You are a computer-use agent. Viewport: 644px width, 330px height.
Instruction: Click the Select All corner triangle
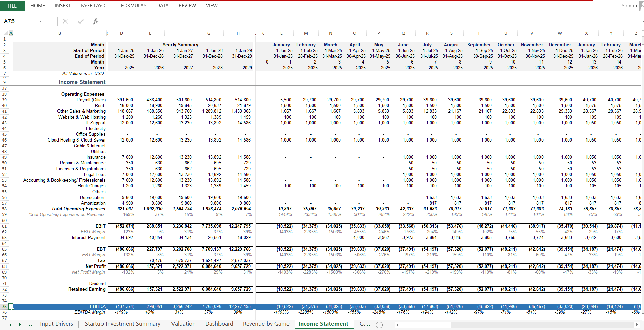[5, 33]
